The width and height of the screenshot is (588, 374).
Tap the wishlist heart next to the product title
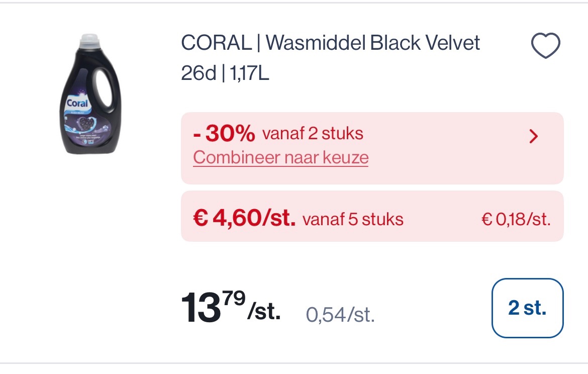[x=545, y=46]
